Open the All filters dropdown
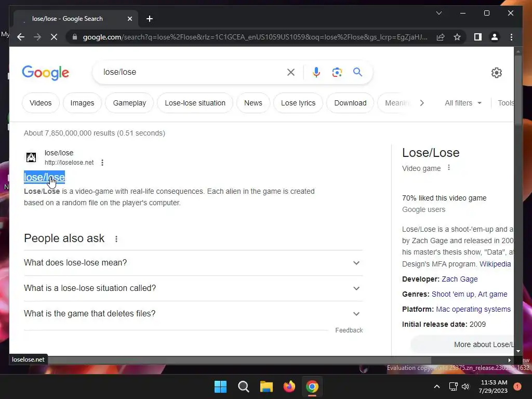This screenshot has width=532, height=399. point(463,103)
